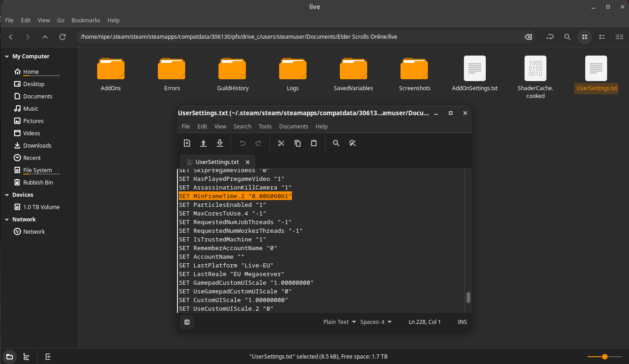Select UserSettings.txt editor tab
Screen dimensions: 629x364
click(218, 162)
